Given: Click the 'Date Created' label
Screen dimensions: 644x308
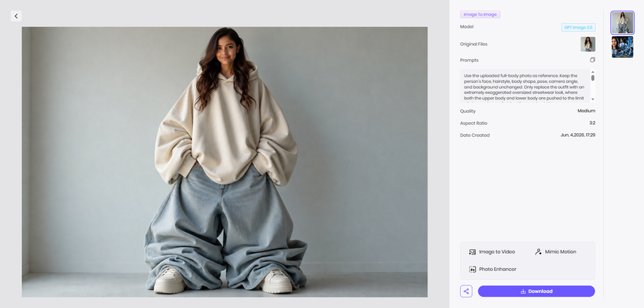Looking at the screenshot, I should click(x=475, y=136).
